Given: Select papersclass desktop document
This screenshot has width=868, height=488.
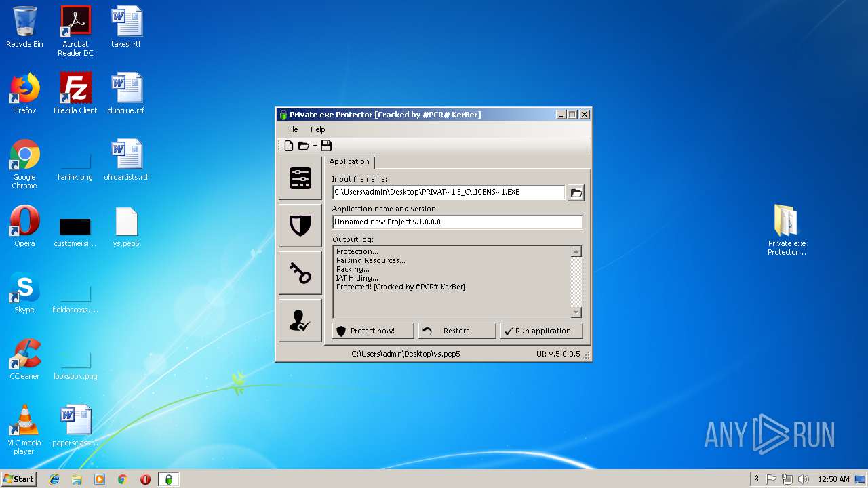Looking at the screenshot, I should [x=75, y=426].
